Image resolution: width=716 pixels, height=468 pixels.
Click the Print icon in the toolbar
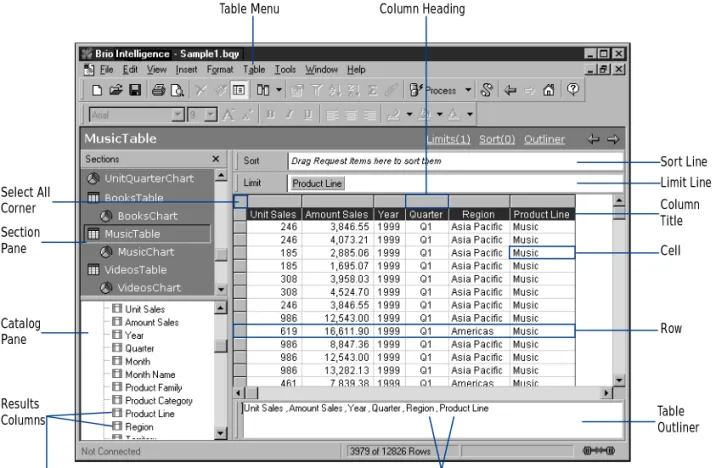tap(158, 90)
